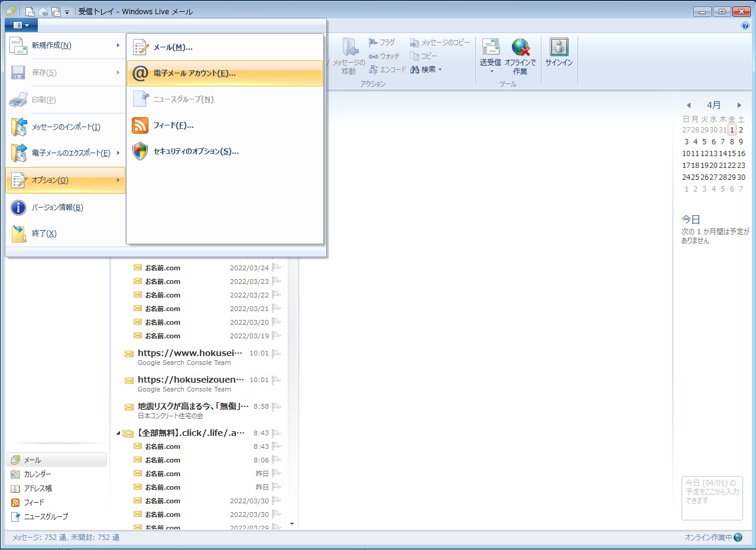This screenshot has width=756, height=550.
Task: Select today's highlighted date in the calendar
Action: [x=732, y=130]
